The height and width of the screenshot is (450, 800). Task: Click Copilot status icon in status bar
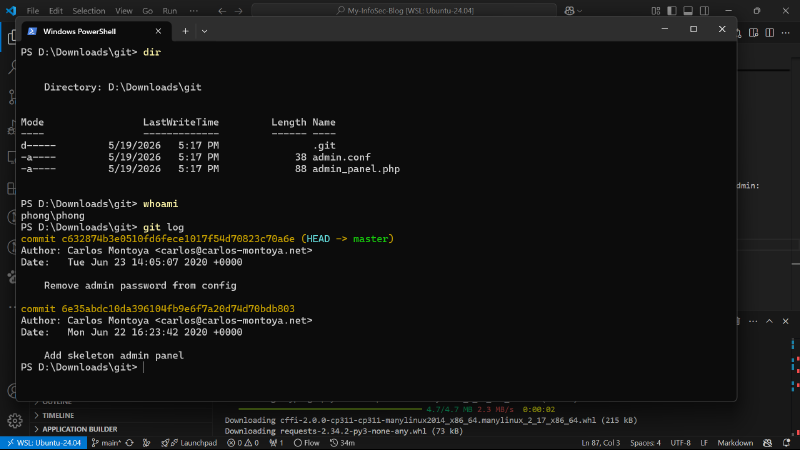[767, 443]
